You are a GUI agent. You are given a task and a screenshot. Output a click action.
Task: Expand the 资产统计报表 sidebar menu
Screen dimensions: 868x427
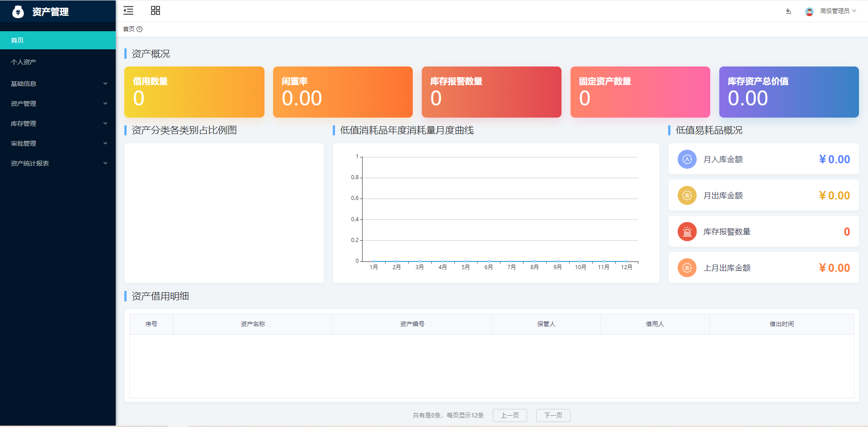click(58, 163)
